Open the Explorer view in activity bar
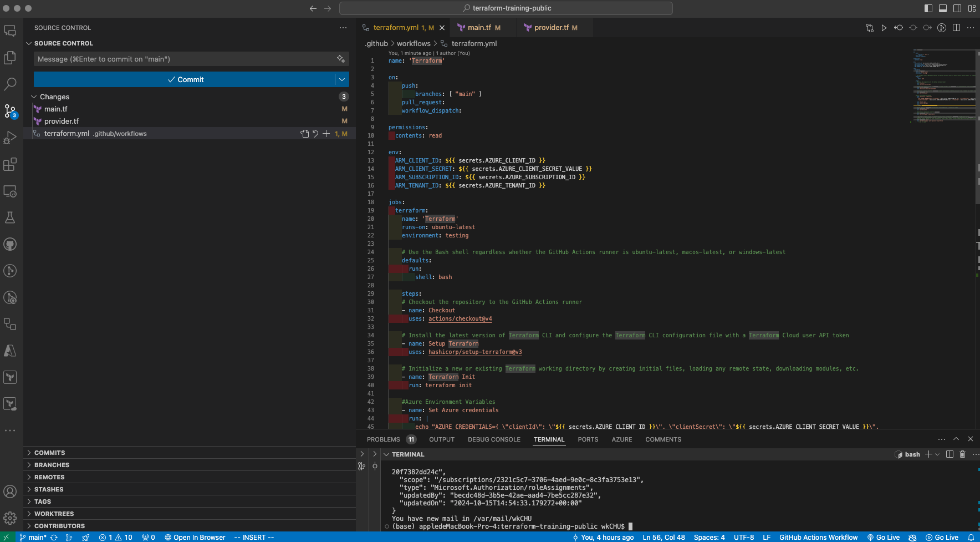The height and width of the screenshot is (542, 980). pos(10,58)
